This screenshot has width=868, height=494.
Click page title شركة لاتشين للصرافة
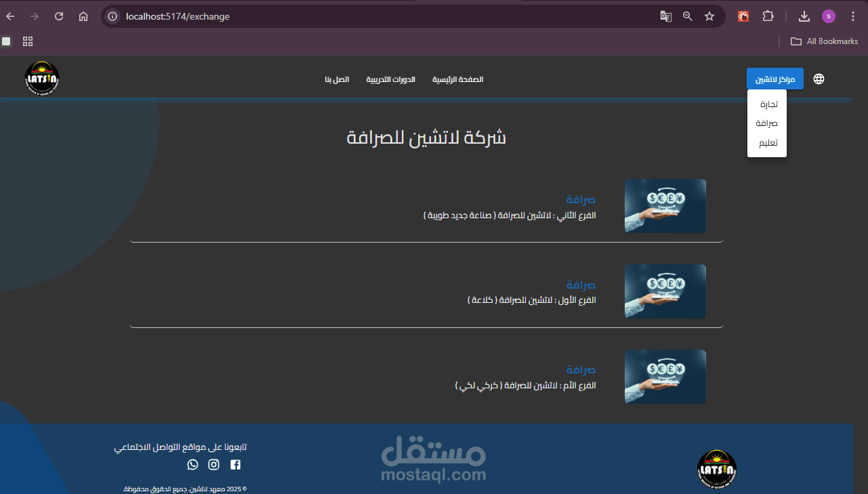[427, 138]
